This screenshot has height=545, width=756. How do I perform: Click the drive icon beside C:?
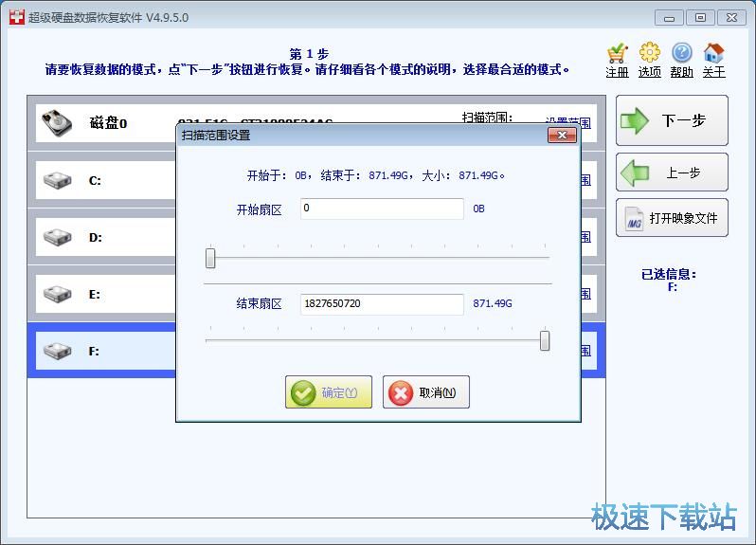click(58, 180)
